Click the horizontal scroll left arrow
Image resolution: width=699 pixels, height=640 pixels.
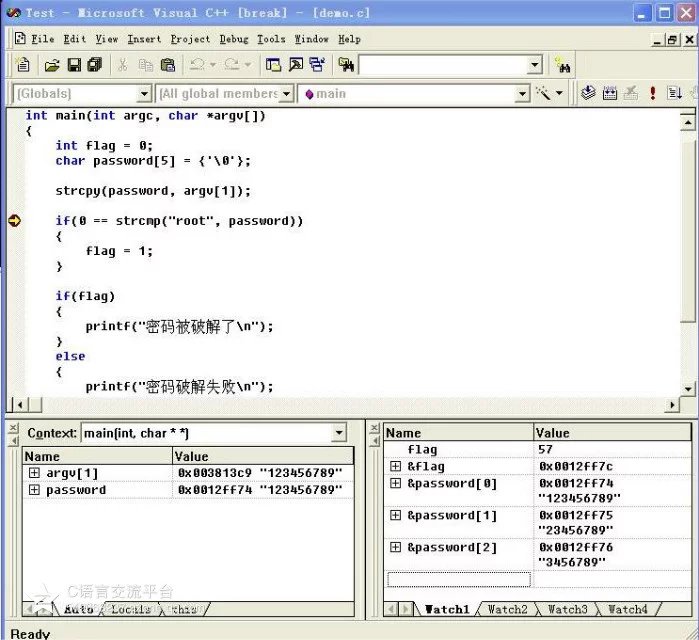[x=20, y=405]
